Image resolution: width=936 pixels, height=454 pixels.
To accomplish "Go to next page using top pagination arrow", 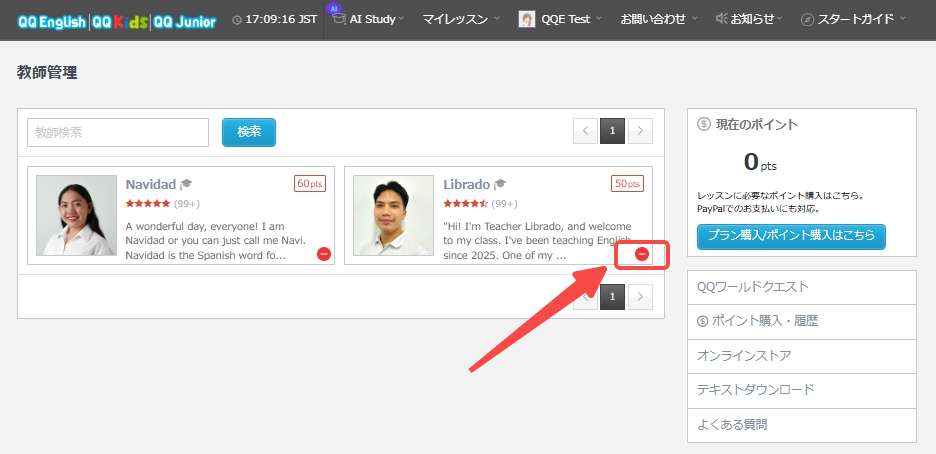I will point(640,130).
